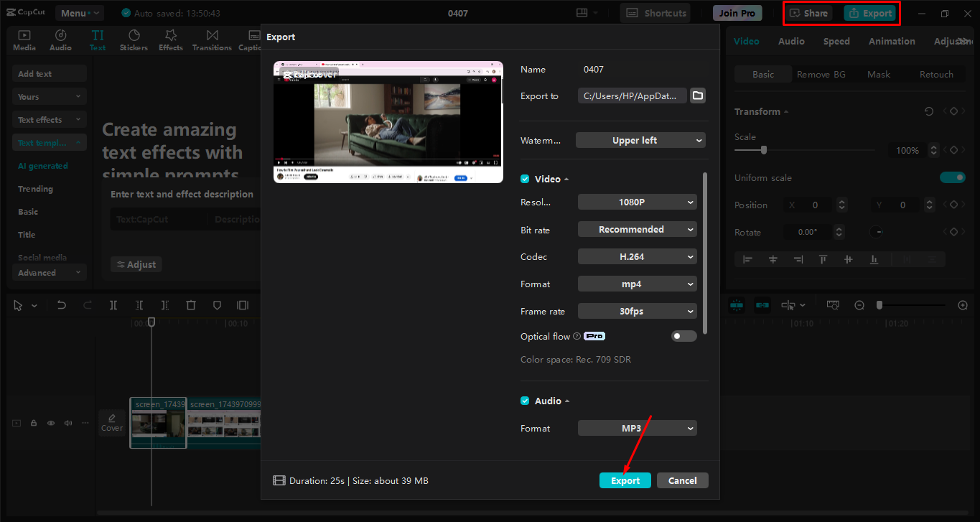This screenshot has width=980, height=522.
Task: Open the Resolution dropdown showing 1080P
Action: click(638, 202)
